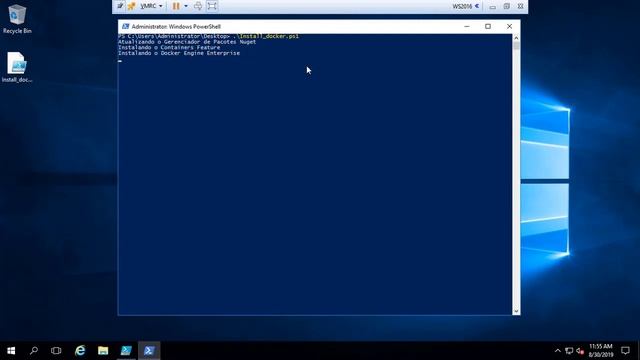Select the install_doc... script file on desktop
The height and width of the screenshot is (360, 640).
[x=17, y=67]
